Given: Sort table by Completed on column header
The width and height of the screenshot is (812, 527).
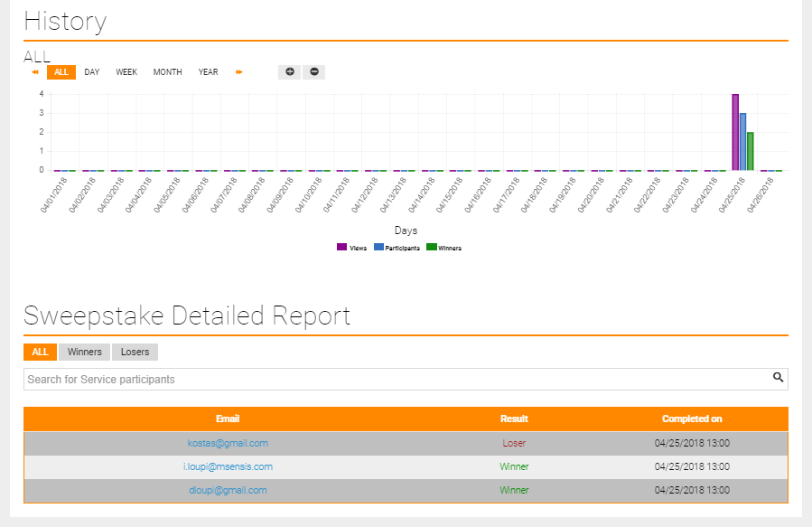Looking at the screenshot, I should click(x=692, y=419).
